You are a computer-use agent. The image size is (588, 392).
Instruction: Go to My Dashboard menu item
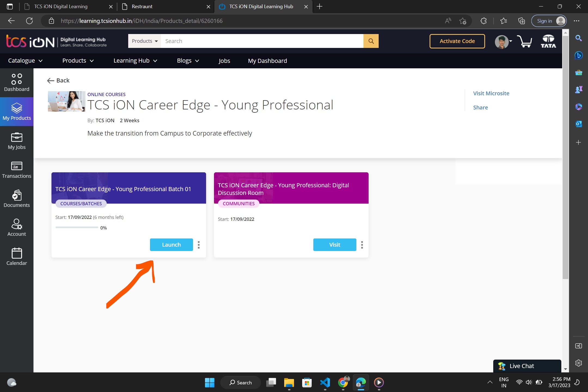[267, 61]
